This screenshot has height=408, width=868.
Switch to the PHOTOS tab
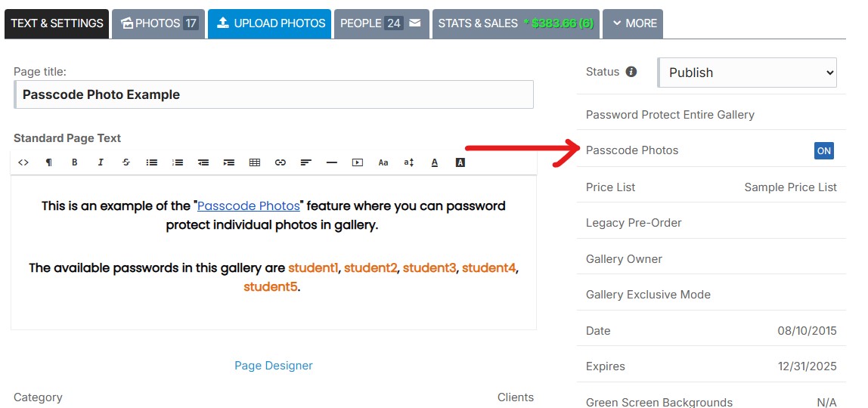click(x=159, y=23)
